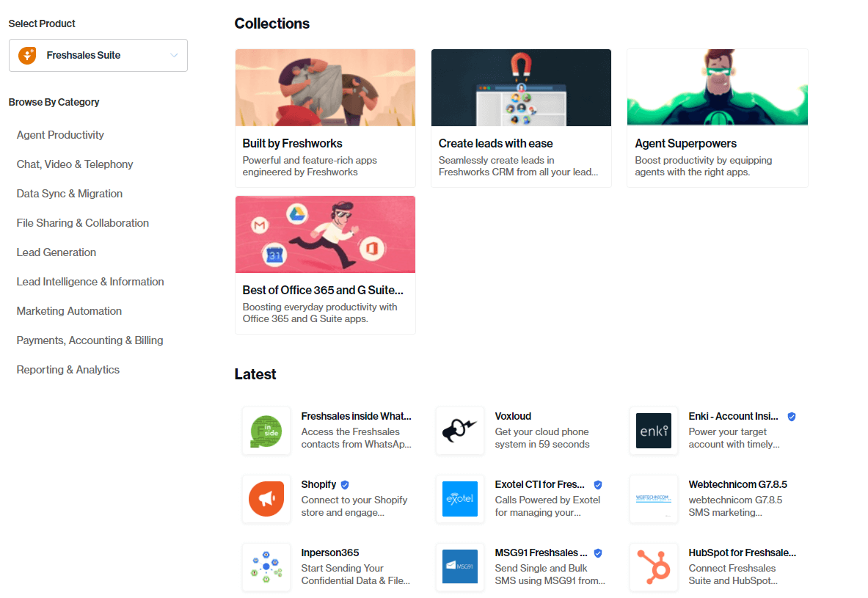
Task: Open the Freshsales inside WhatsApp app icon
Action: click(266, 431)
